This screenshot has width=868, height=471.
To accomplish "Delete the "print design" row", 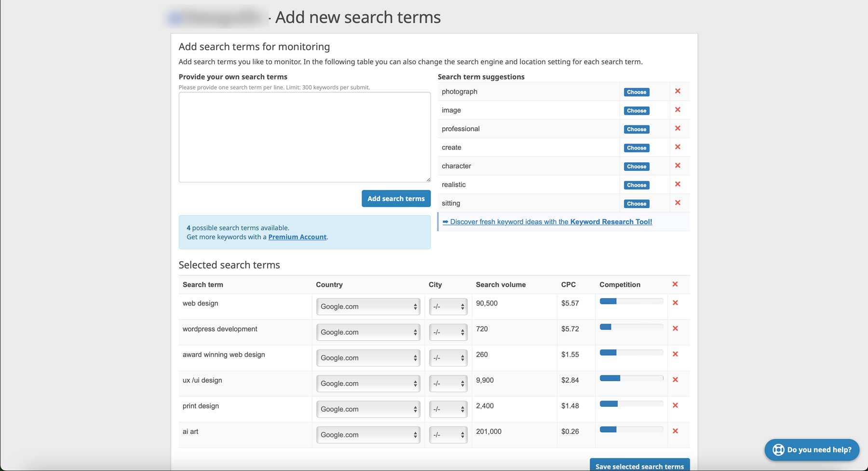I will pos(676,405).
